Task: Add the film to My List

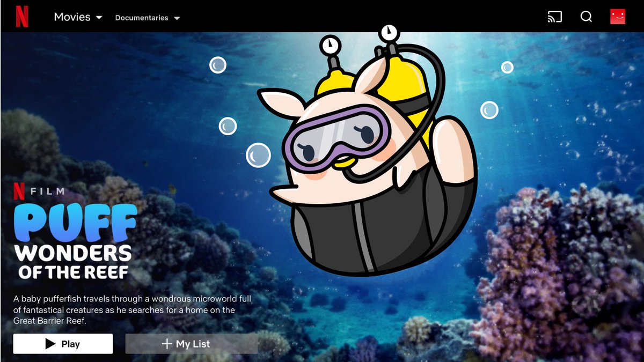Action: click(192, 344)
